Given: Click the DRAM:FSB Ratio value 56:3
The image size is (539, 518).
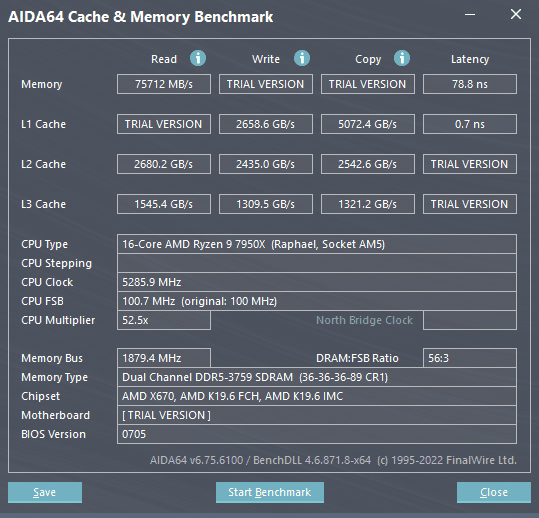Looking at the screenshot, I should click(x=470, y=358).
